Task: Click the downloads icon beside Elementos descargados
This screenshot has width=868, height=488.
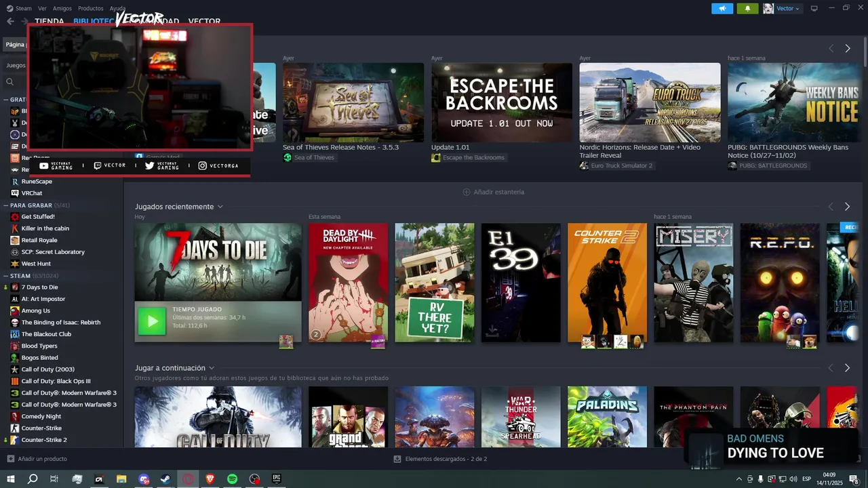Action: pyautogui.click(x=397, y=459)
